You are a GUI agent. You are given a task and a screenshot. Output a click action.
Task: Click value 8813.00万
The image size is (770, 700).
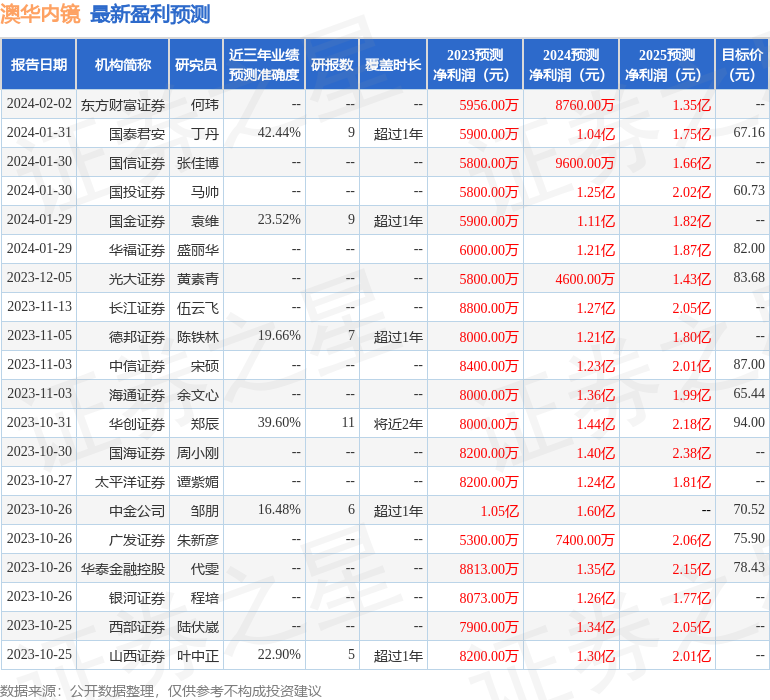coord(489,569)
